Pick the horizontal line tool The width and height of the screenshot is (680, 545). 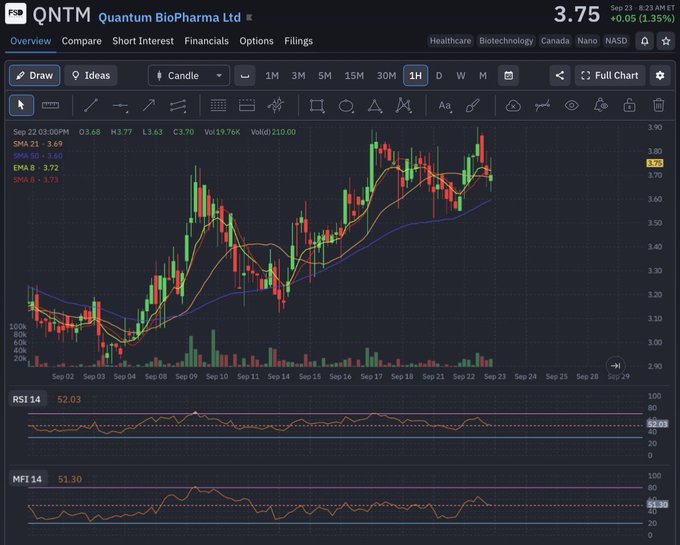(120, 106)
